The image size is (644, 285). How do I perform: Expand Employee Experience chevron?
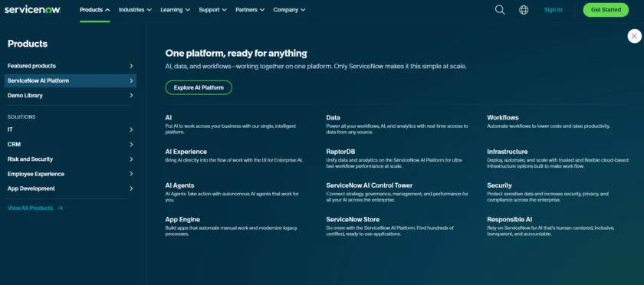tap(131, 174)
